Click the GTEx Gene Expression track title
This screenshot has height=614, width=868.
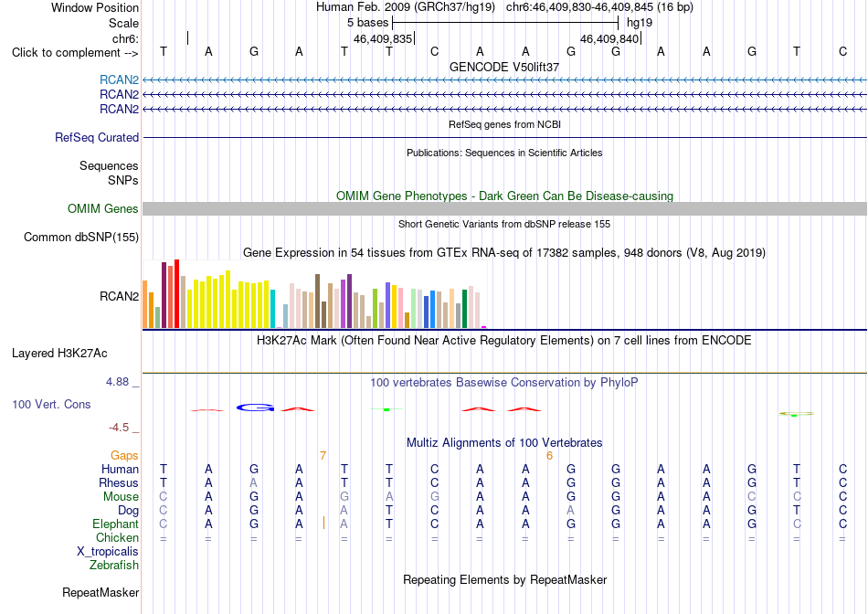tap(504, 252)
